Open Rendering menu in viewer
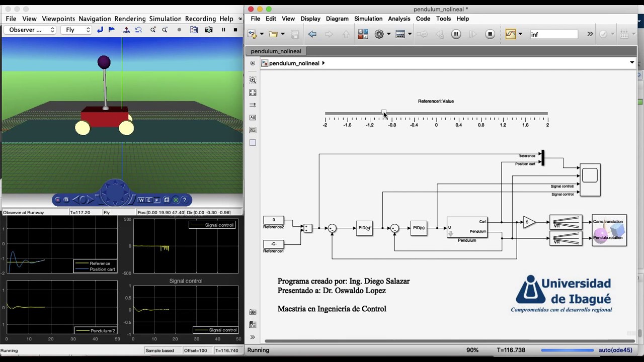This screenshot has height=362, width=644. click(x=130, y=19)
